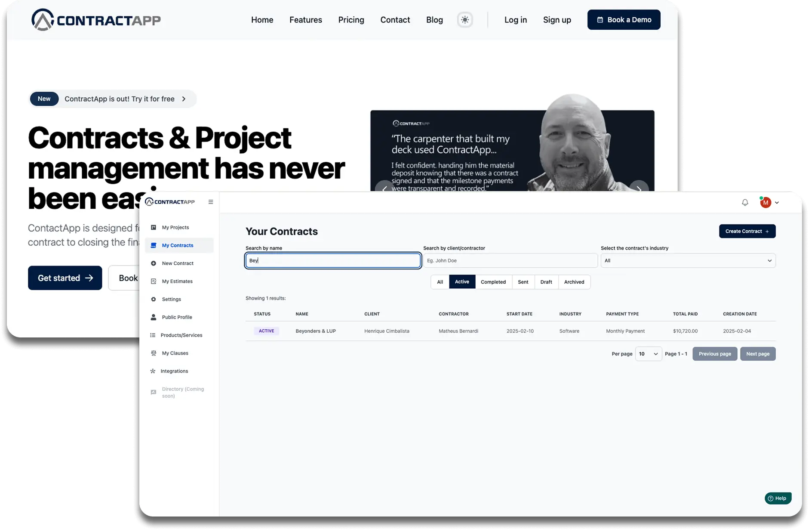Click the New Contract plus icon
The width and height of the screenshot is (812, 532).
tap(154, 263)
